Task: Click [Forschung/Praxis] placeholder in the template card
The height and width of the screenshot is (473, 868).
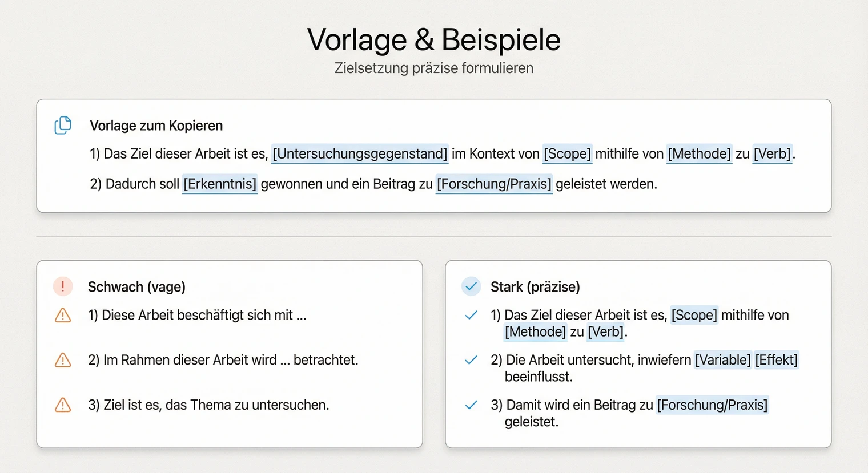Action: [494, 184]
